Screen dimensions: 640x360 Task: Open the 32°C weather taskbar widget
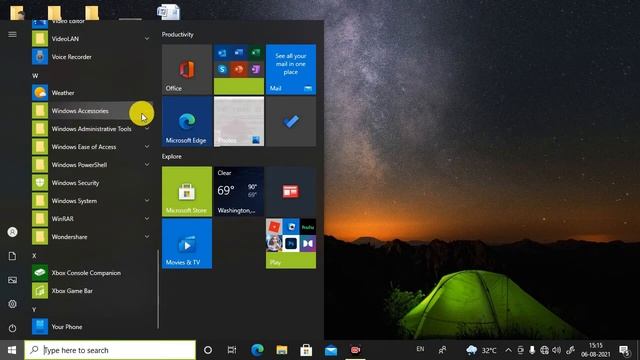click(x=481, y=350)
